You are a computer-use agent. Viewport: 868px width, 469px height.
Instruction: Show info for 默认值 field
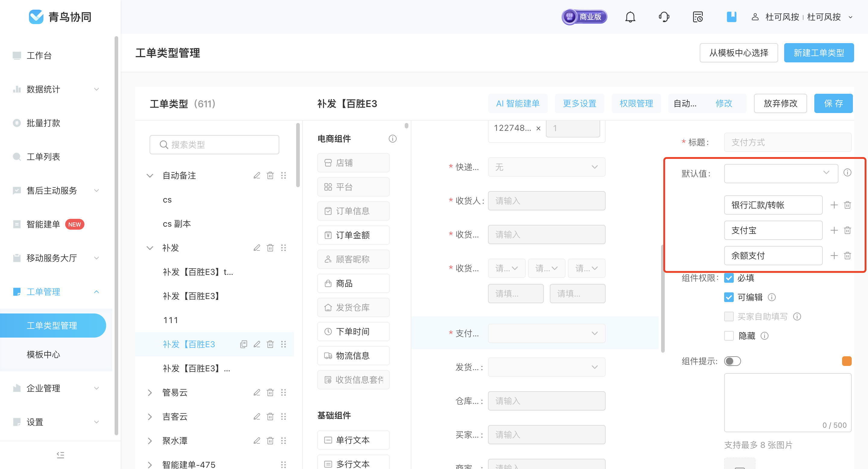[847, 173]
